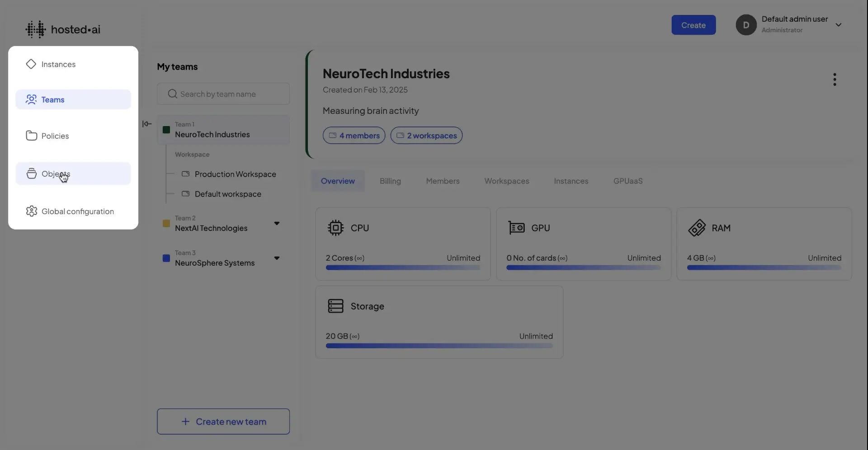
Task: Open NeuroTech Industries three-dot options menu
Action: coord(835,79)
